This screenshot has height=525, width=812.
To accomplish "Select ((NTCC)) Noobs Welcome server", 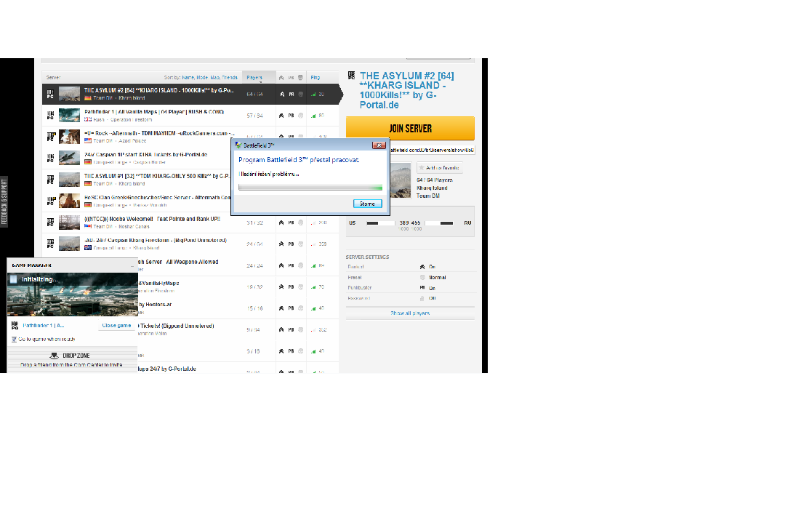I will tap(190, 223).
